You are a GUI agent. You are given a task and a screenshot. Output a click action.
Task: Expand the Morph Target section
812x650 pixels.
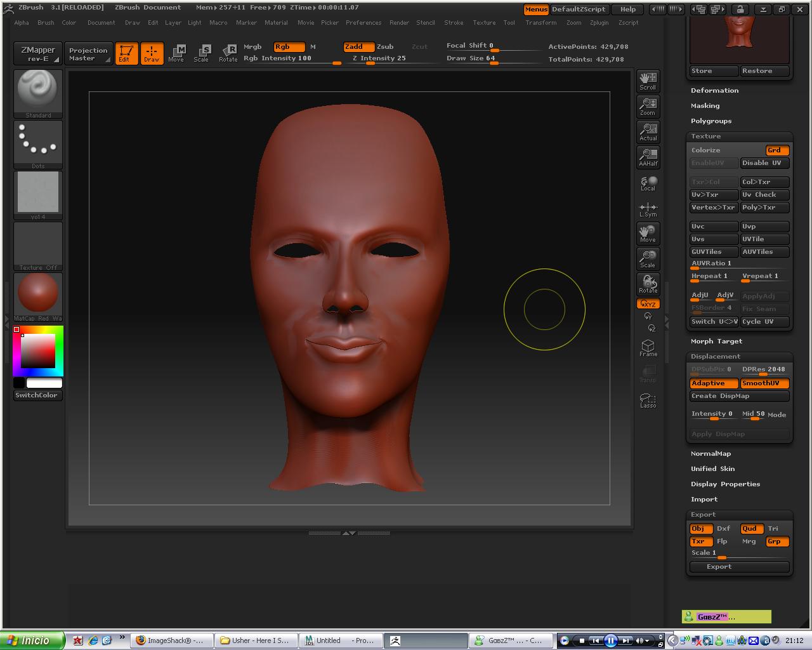pos(716,342)
